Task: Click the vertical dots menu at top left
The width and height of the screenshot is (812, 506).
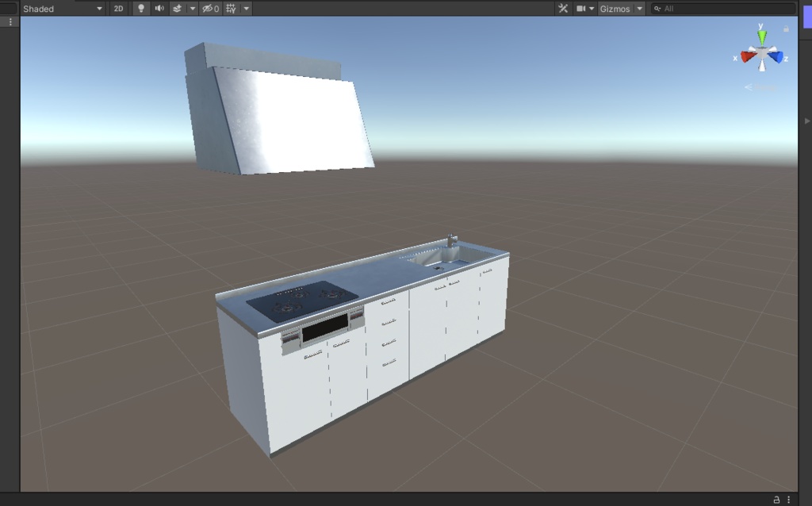Action: 9,21
